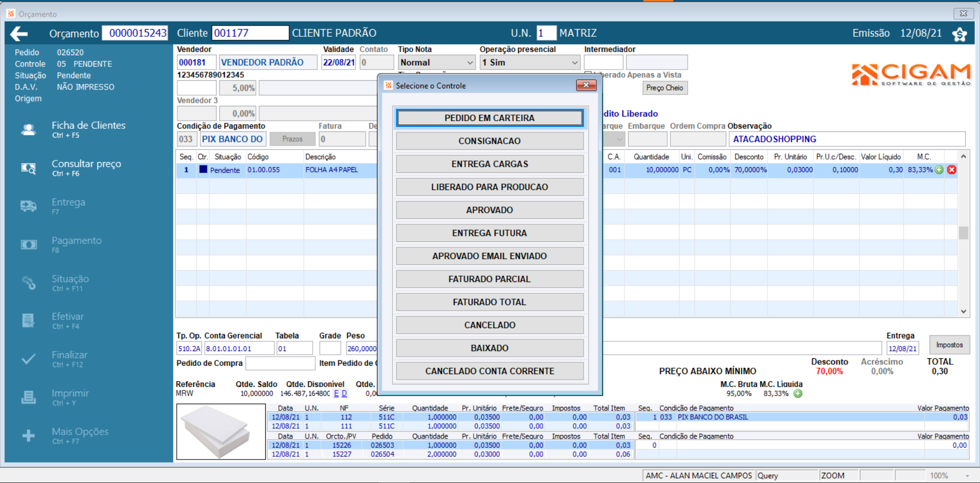Viewport: 980px width, 483px height.
Task: Click the Impostos button
Action: [949, 345]
